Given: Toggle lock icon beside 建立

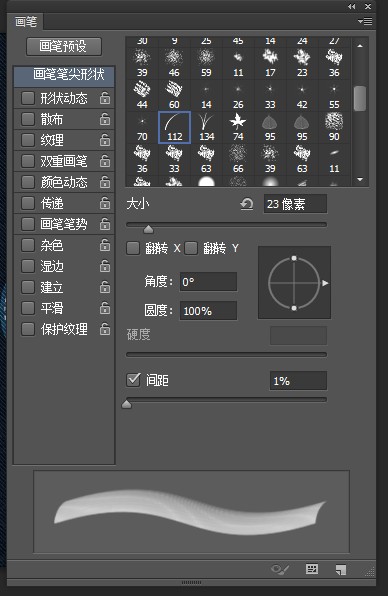Looking at the screenshot, I should pyautogui.click(x=105, y=287).
